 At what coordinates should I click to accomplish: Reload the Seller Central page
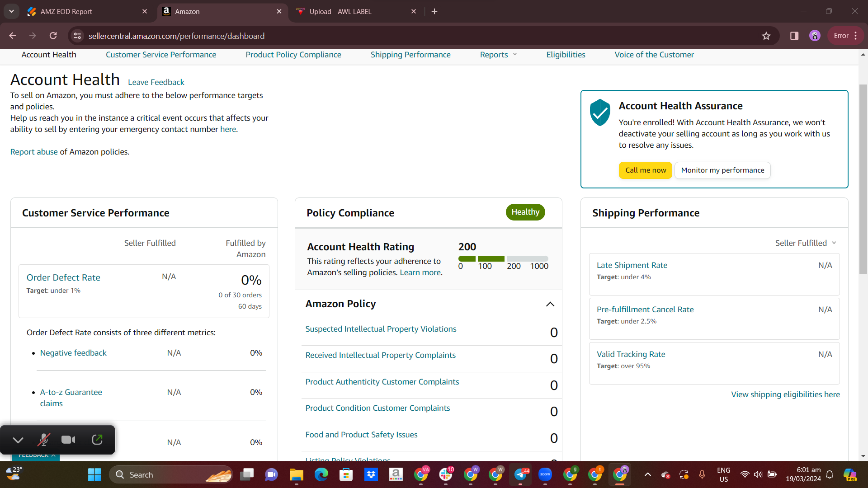(x=53, y=36)
